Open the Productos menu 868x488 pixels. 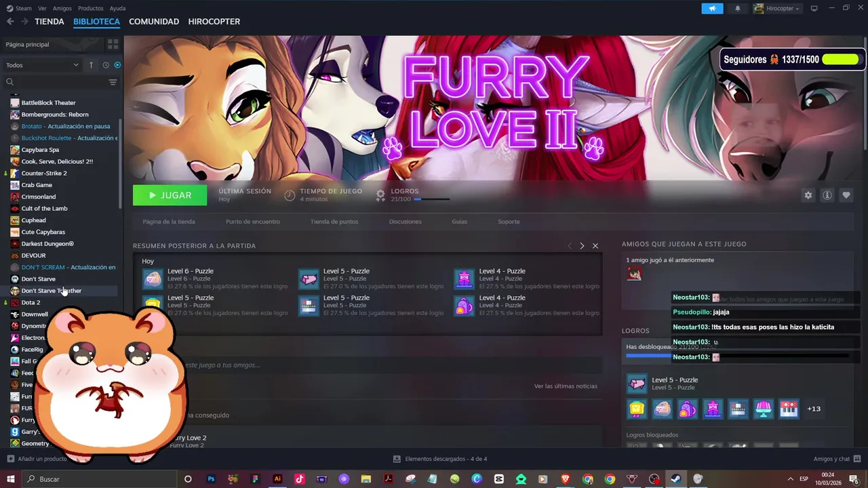pos(91,8)
